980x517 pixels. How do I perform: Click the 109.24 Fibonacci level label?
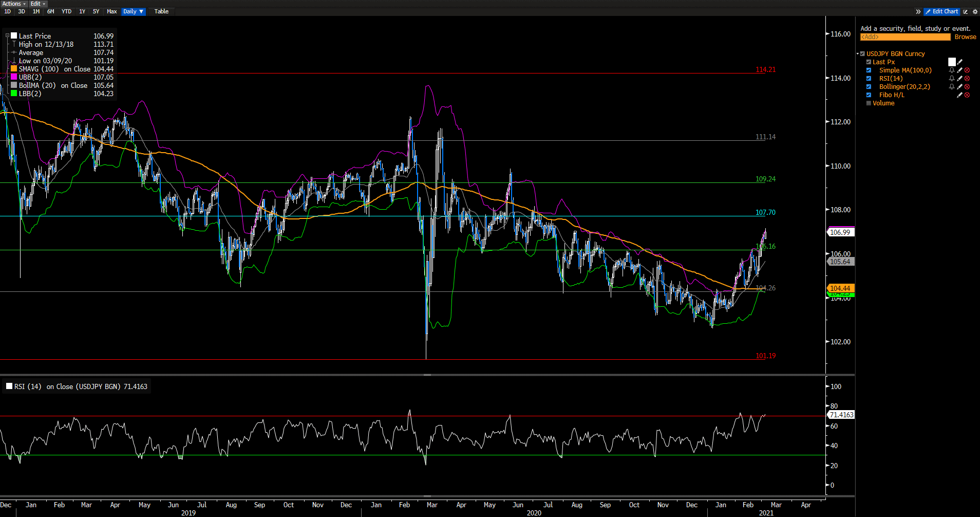(765, 179)
